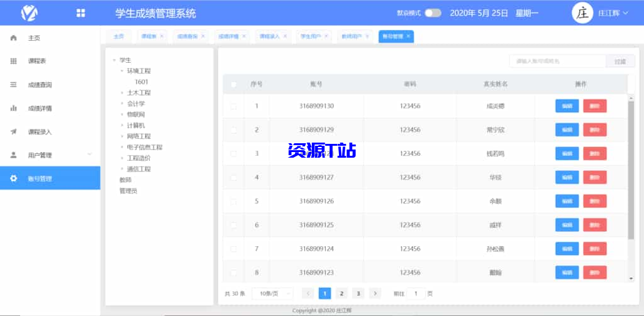Screen dimensions: 644x316
Task: Go to the previous page with left arrow
Action: [x=308, y=293]
